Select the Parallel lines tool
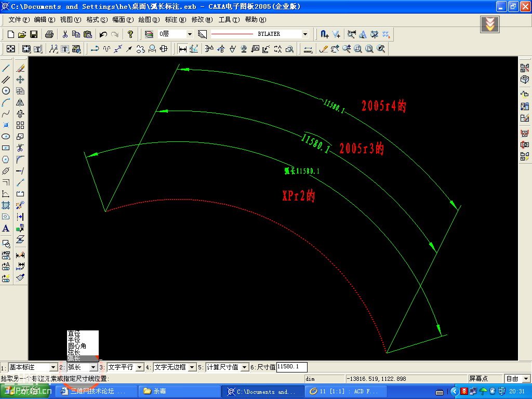The width and height of the screenshot is (532, 399). tap(6, 79)
